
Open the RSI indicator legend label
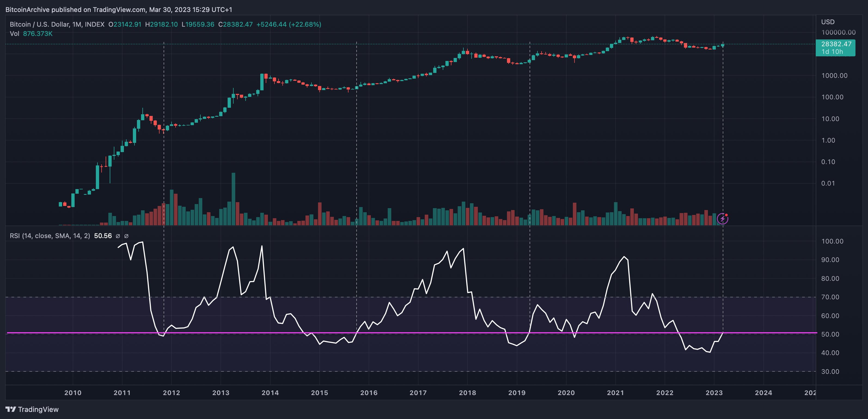point(50,236)
